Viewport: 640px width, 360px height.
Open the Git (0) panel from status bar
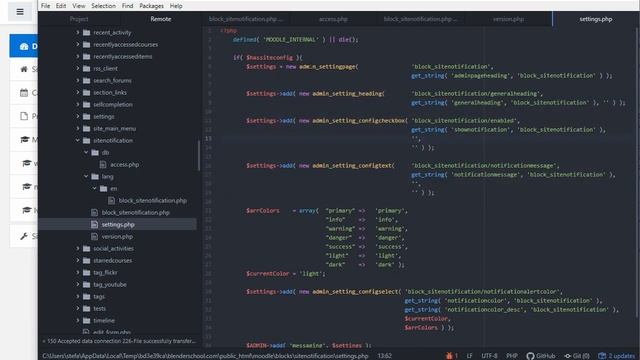[x=577, y=356]
